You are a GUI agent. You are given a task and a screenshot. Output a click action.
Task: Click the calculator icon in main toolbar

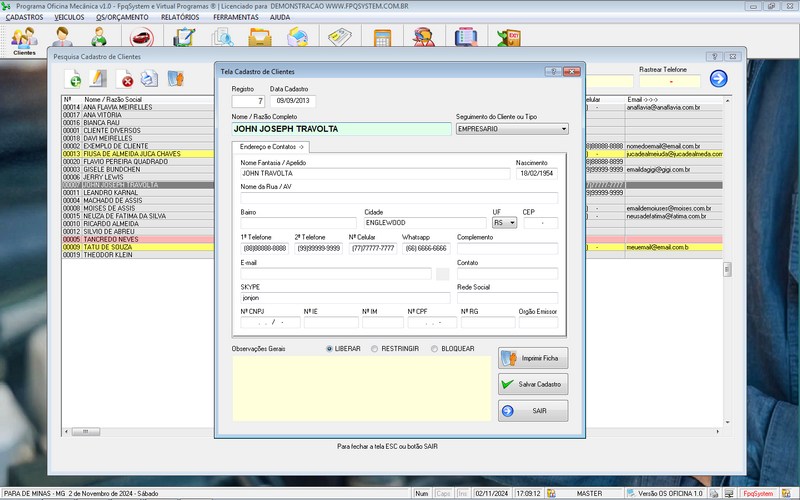381,39
